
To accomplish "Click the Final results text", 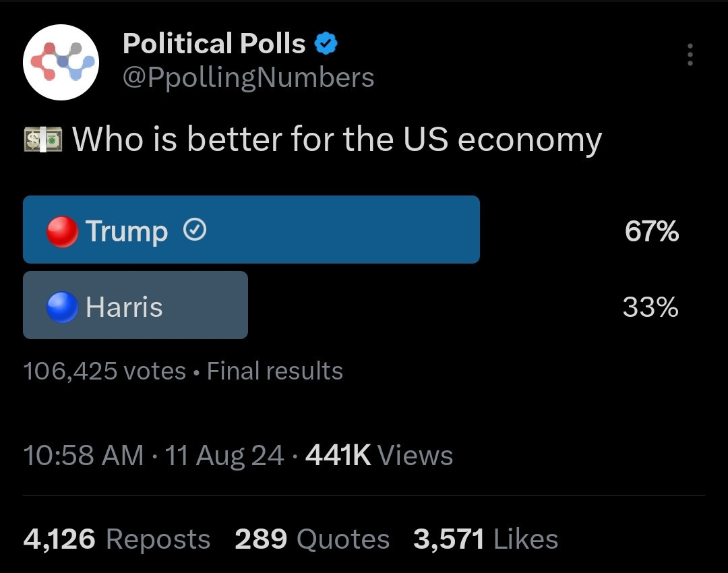I will point(275,371).
